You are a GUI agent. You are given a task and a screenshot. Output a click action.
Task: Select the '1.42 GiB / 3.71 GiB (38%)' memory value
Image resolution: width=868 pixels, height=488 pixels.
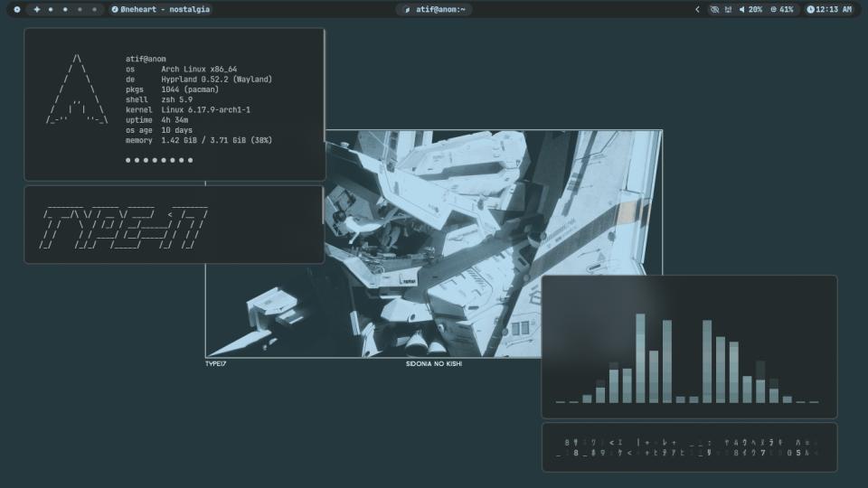click(x=216, y=140)
